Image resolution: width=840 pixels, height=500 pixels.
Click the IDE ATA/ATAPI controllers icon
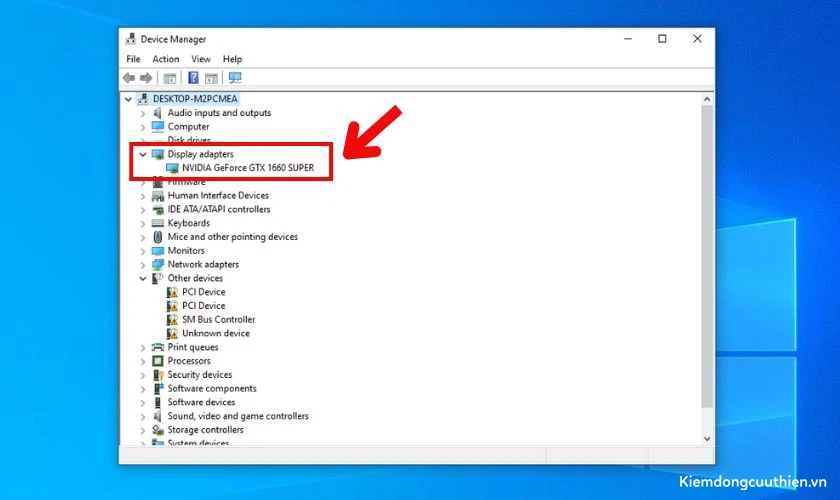(158, 210)
